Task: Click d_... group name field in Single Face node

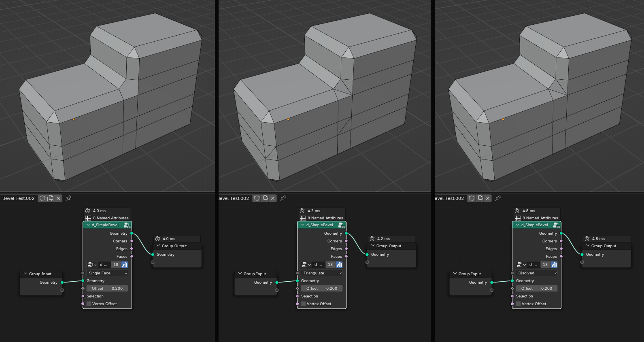Action: [x=104, y=265]
